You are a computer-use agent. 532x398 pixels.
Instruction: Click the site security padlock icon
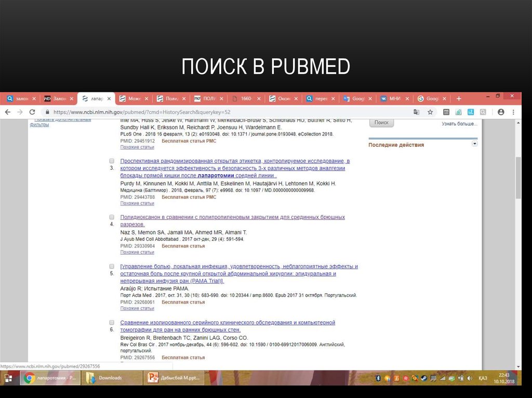coord(47,112)
